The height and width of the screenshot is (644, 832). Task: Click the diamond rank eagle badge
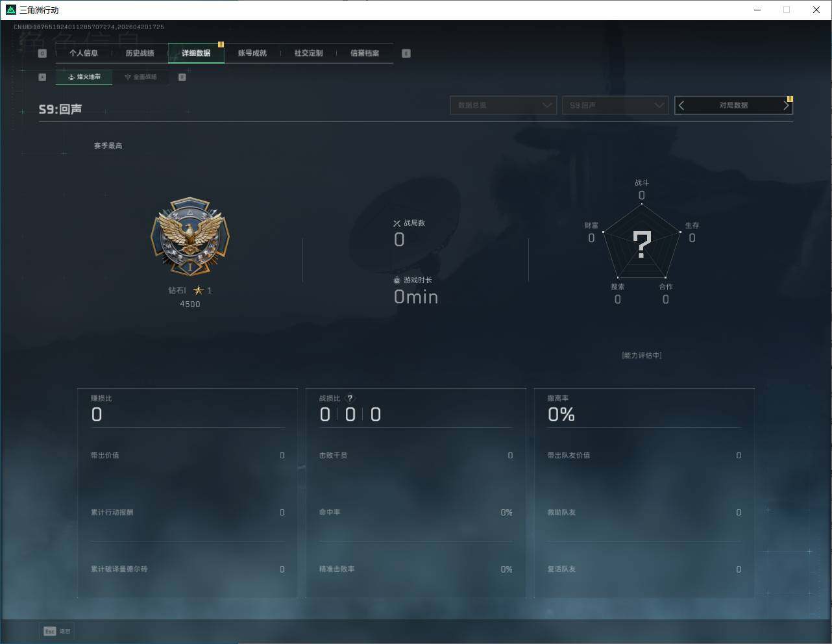pyautogui.click(x=190, y=237)
